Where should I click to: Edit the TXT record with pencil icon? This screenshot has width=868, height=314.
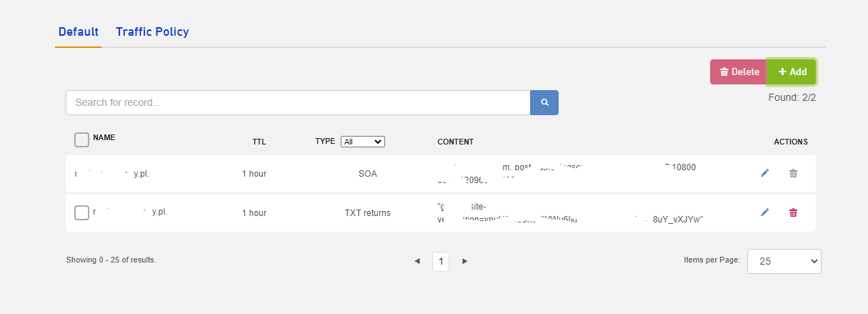[764, 212]
